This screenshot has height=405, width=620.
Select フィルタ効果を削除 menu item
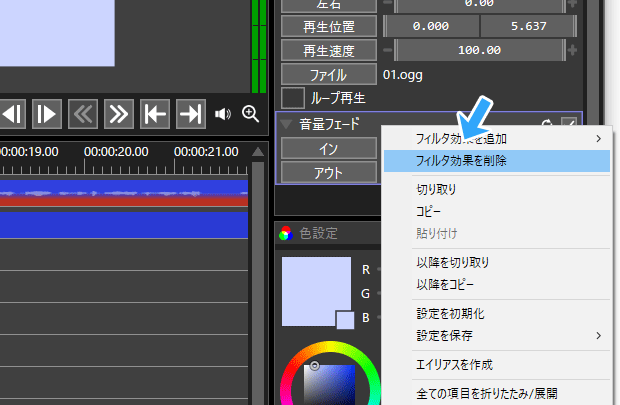497,161
